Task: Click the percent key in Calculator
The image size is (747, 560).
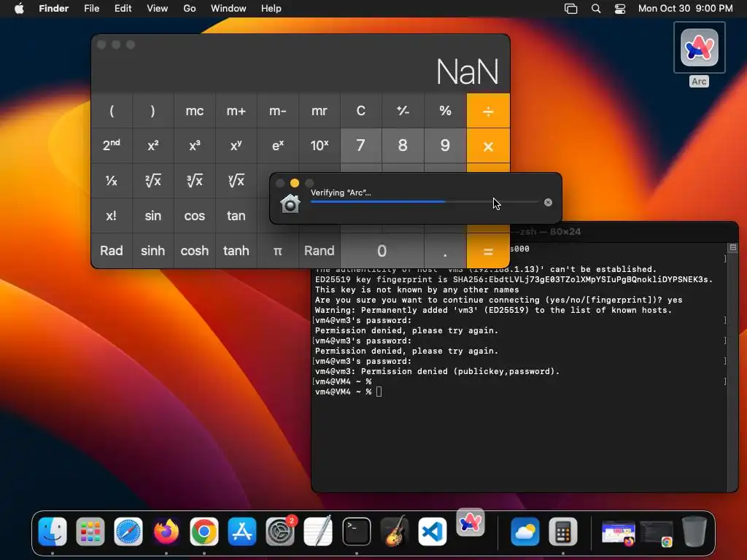Action: 445,111
